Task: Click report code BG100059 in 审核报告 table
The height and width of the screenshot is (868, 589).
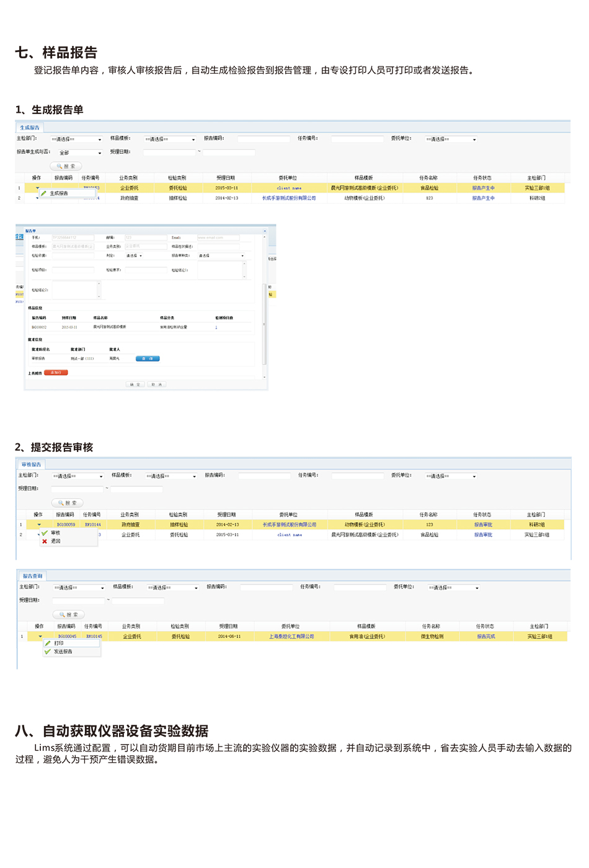Action: [x=66, y=525]
